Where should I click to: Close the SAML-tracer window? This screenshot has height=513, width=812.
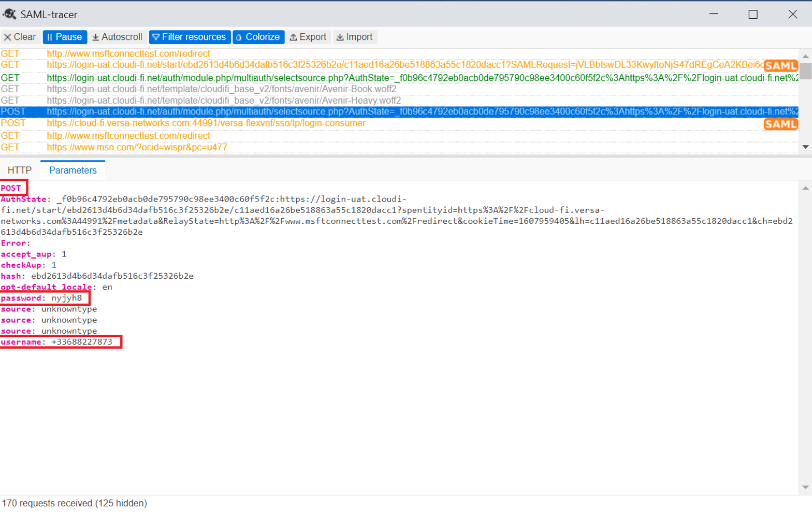click(x=792, y=14)
